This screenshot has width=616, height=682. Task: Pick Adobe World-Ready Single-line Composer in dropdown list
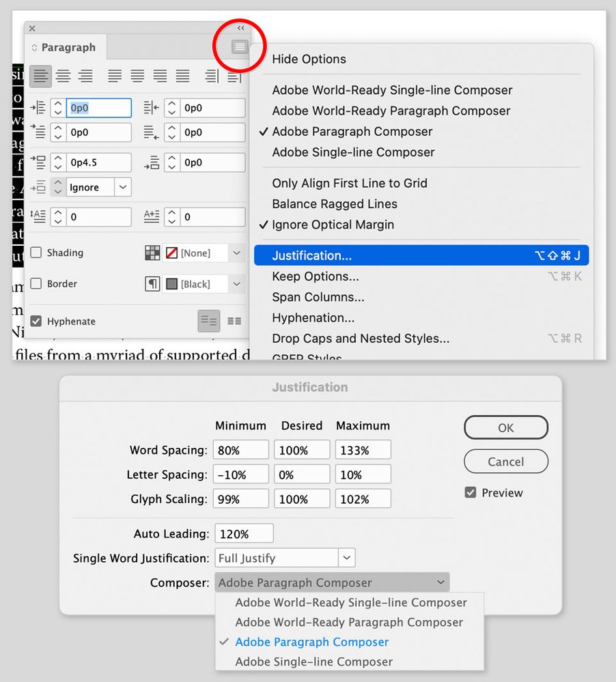click(350, 602)
